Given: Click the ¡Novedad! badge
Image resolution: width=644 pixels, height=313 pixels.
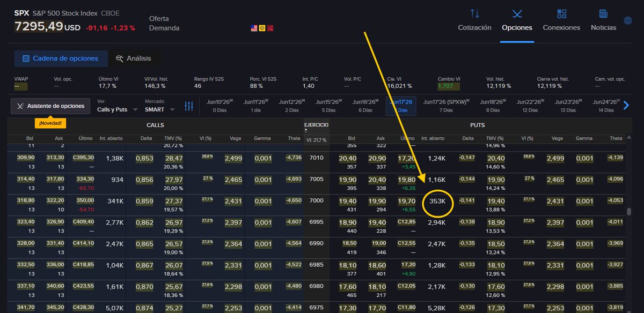Looking at the screenshot, I should [50, 123].
